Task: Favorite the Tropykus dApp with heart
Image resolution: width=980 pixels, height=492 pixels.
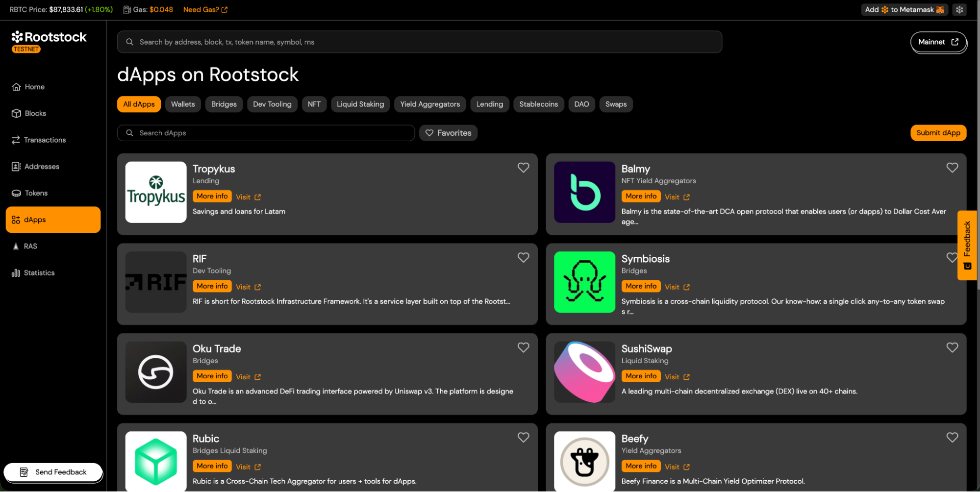Action: (x=523, y=168)
